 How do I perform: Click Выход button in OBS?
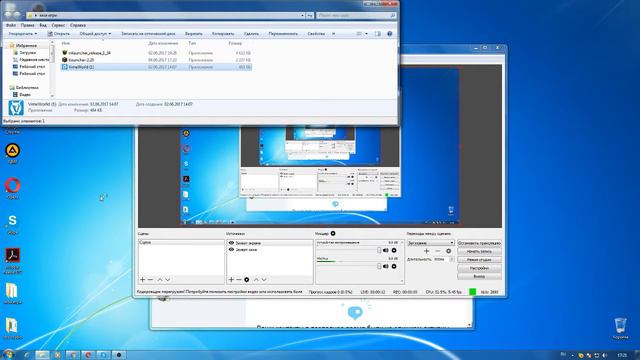pos(479,276)
